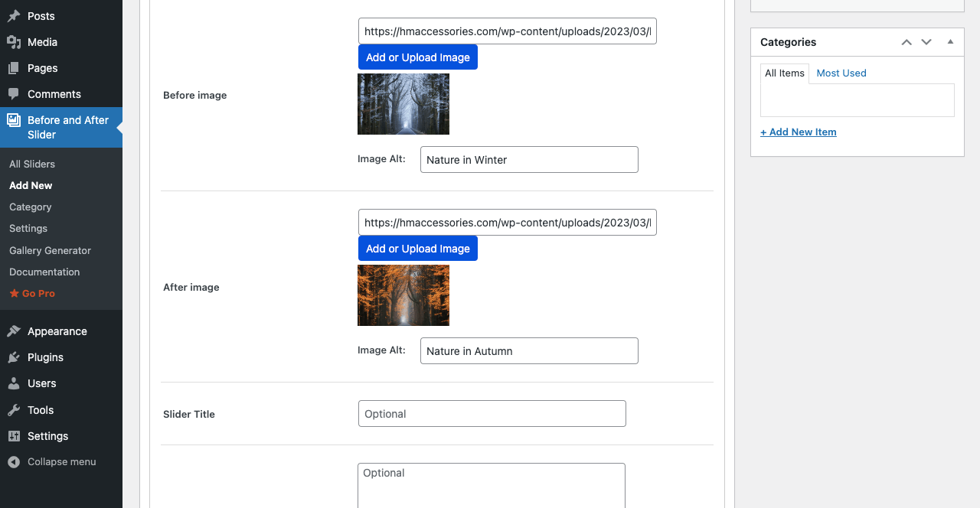The height and width of the screenshot is (508, 980).
Task: Click the Posts pushpin icon
Action: (14, 16)
